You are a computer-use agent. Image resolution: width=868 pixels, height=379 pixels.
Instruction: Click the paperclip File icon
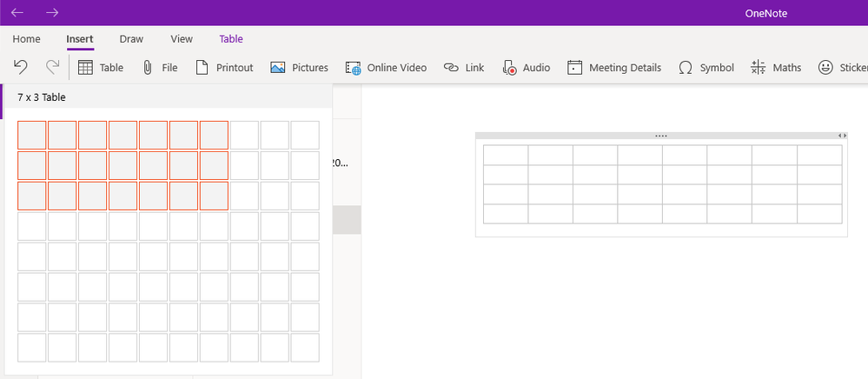tap(147, 68)
